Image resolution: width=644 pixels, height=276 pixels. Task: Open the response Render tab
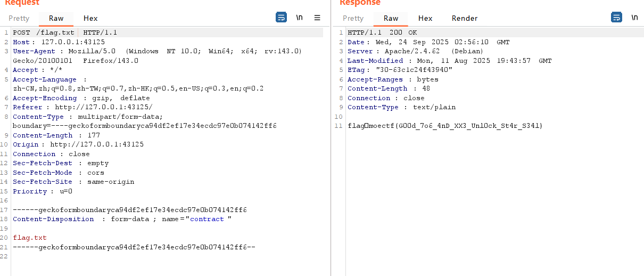click(465, 18)
